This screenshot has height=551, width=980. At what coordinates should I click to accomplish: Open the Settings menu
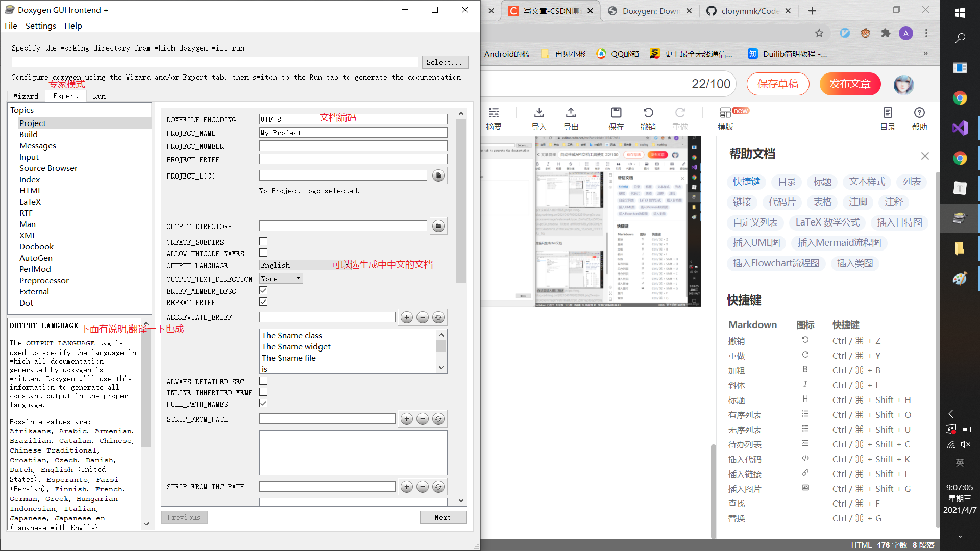(40, 26)
